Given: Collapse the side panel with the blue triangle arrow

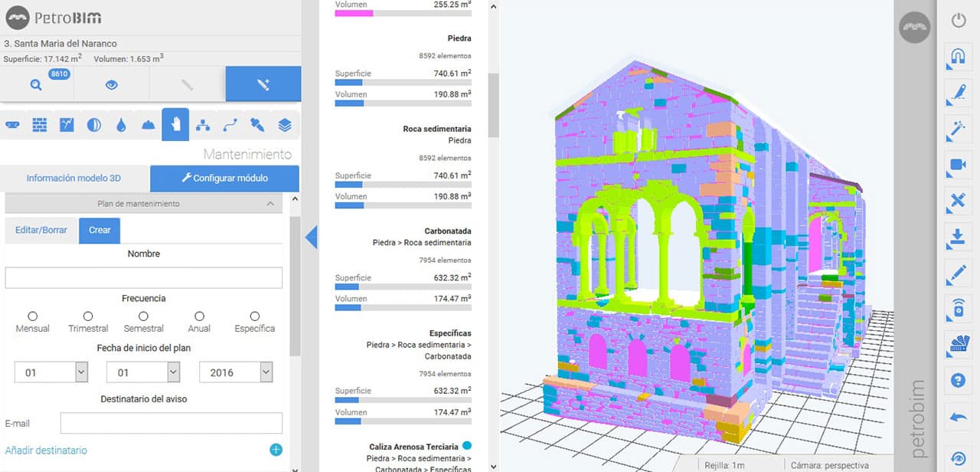Looking at the screenshot, I should click(x=312, y=237).
